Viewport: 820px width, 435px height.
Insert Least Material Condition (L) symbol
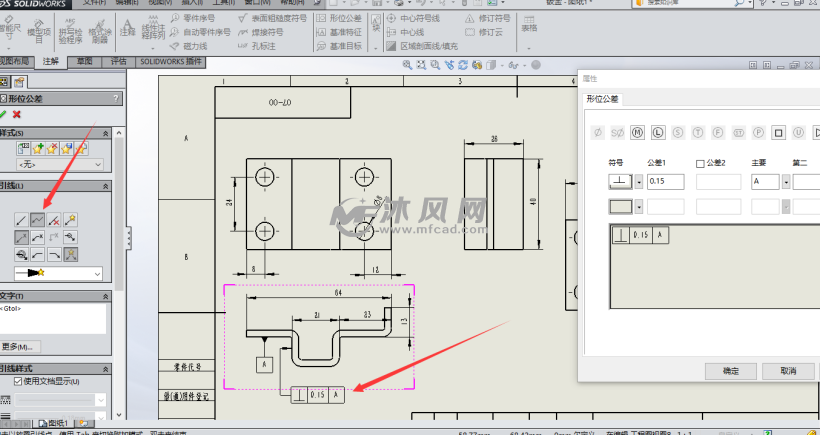click(658, 133)
